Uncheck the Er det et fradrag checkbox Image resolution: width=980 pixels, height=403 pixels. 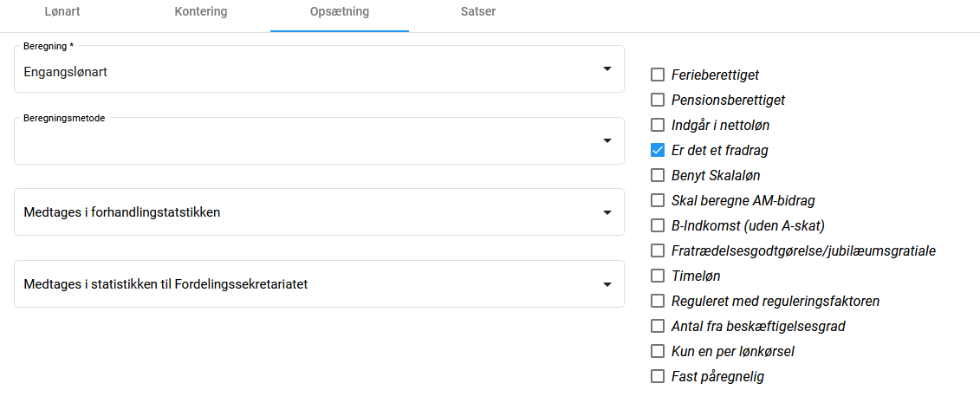pos(658,151)
